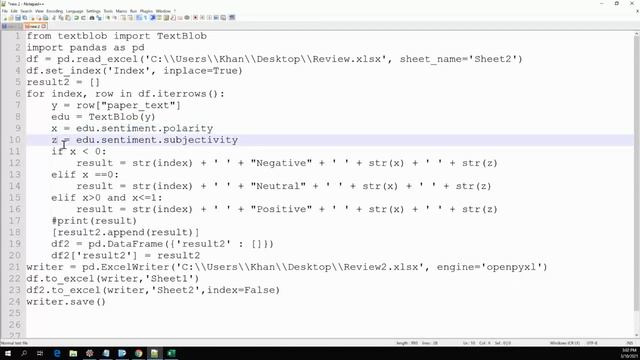The image size is (640, 360).
Task: Open the Encoding menu
Action: (x=55, y=11)
